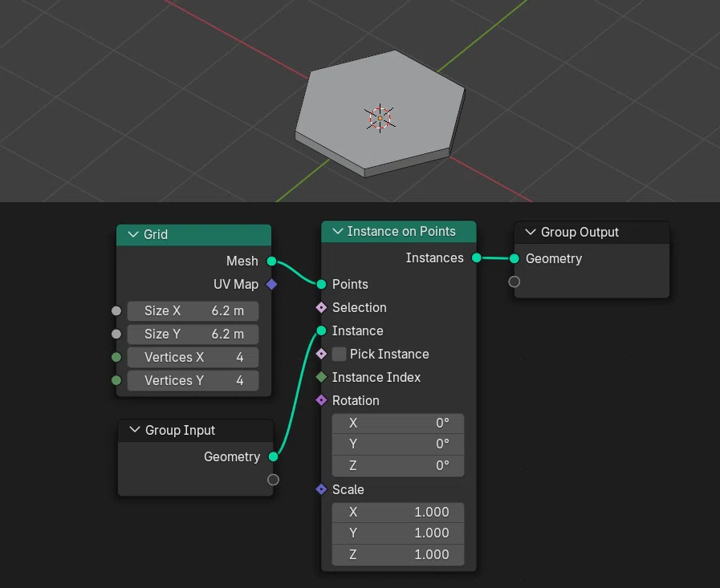Image resolution: width=720 pixels, height=588 pixels.
Task: Collapse the Group Output node chevron
Action: point(531,233)
